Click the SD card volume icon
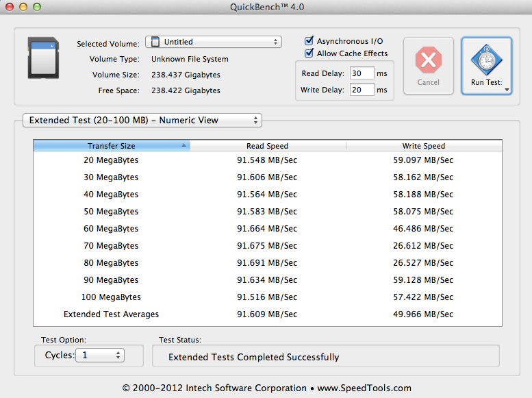 41,58
